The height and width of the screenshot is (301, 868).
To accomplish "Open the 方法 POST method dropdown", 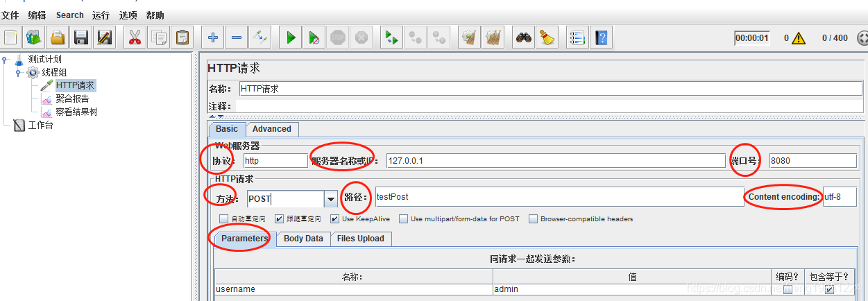I will (331, 199).
